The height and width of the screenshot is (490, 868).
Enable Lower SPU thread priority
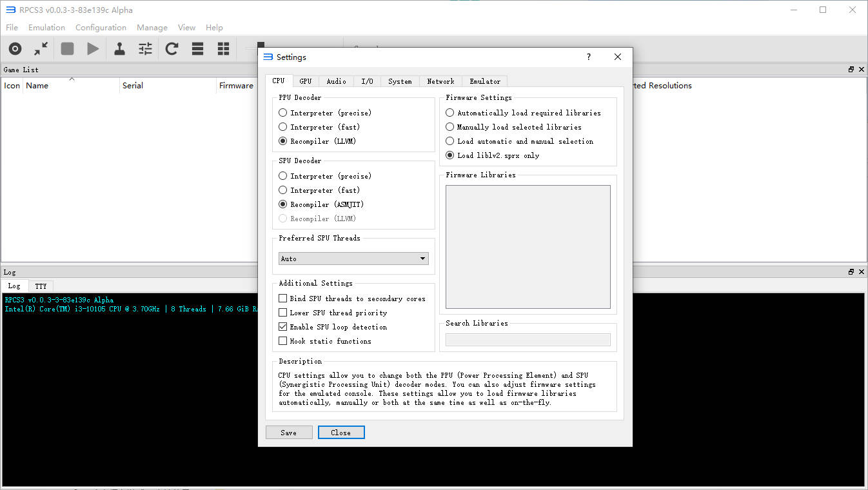tap(333, 313)
